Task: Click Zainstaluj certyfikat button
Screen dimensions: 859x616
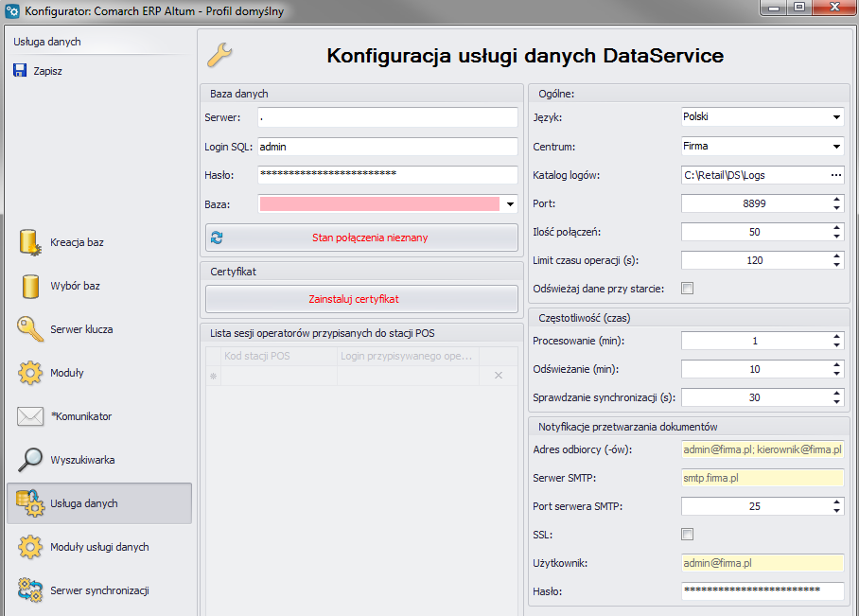Action: 361,299
